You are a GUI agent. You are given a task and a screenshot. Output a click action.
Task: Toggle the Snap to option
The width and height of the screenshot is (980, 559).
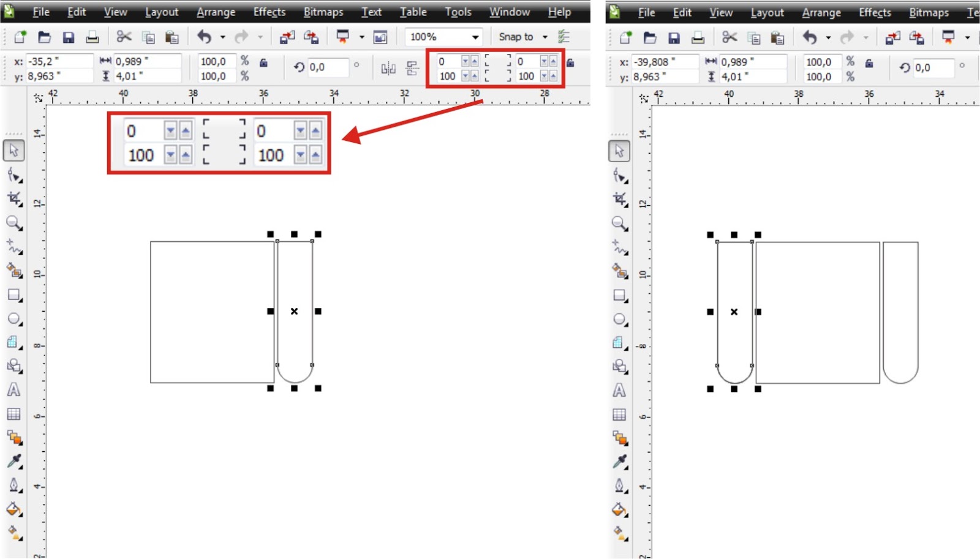(516, 36)
